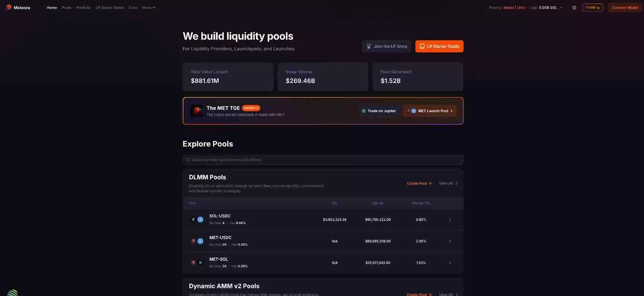Click the search magnifier icon
The image size is (644, 296).
tap(188, 160)
